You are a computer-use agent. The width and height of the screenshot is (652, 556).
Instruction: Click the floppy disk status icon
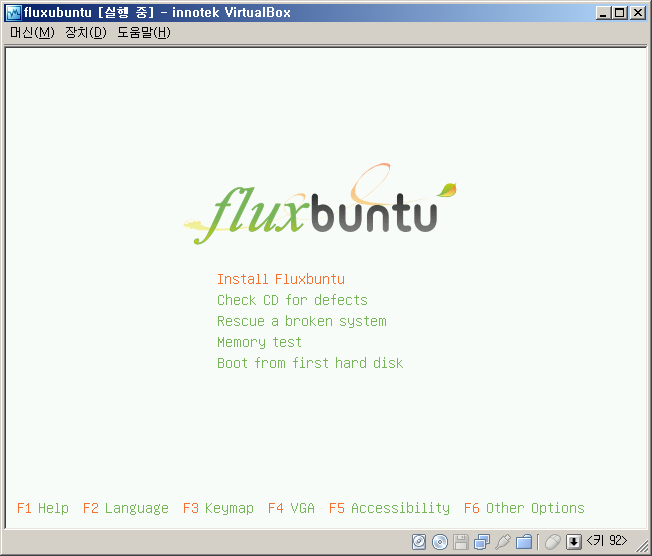(x=461, y=542)
